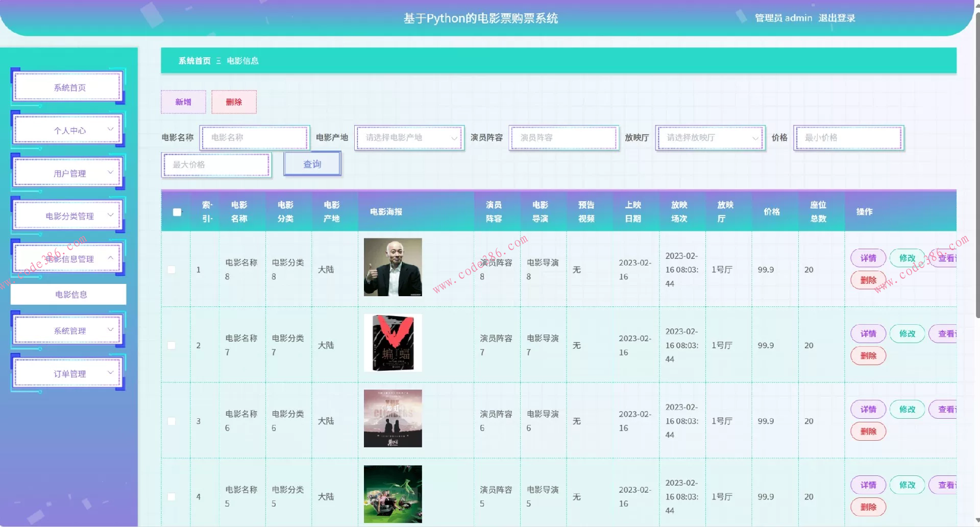980x527 pixels.
Task: Click 详情 on the first movie row
Action: tap(868, 258)
